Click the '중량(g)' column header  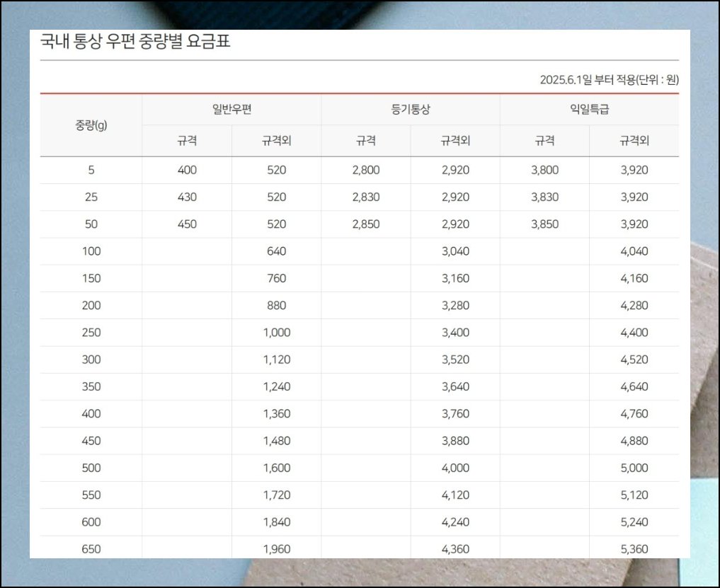tap(91, 125)
